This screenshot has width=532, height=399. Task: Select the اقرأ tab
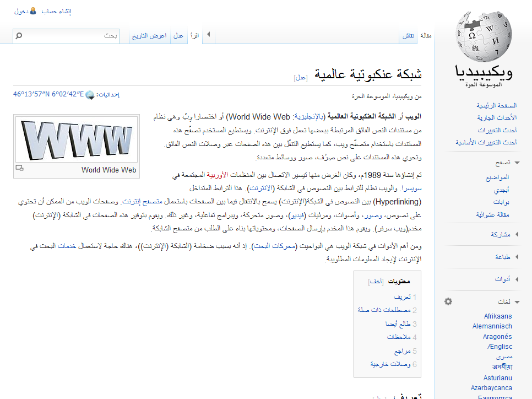[195, 36]
